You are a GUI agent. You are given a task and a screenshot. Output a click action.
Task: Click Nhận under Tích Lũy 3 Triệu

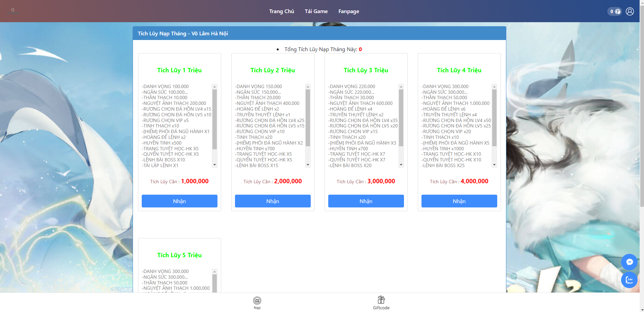pyautogui.click(x=366, y=201)
